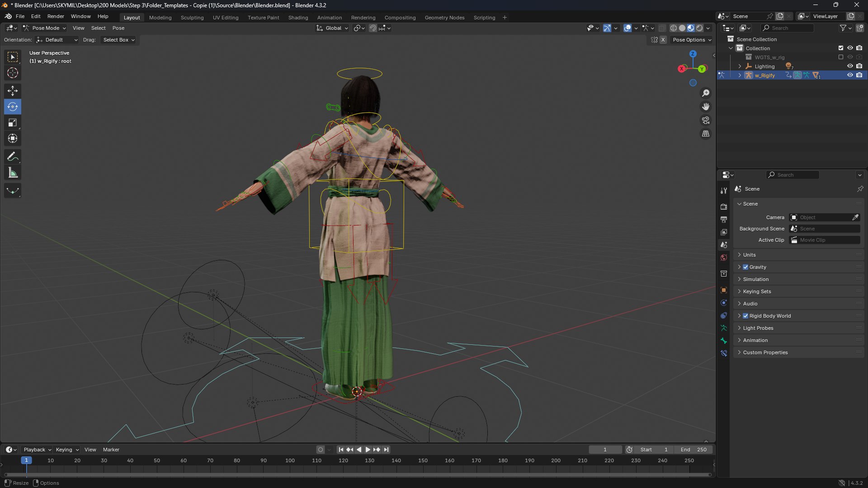Choose the Scale tool

click(13, 122)
